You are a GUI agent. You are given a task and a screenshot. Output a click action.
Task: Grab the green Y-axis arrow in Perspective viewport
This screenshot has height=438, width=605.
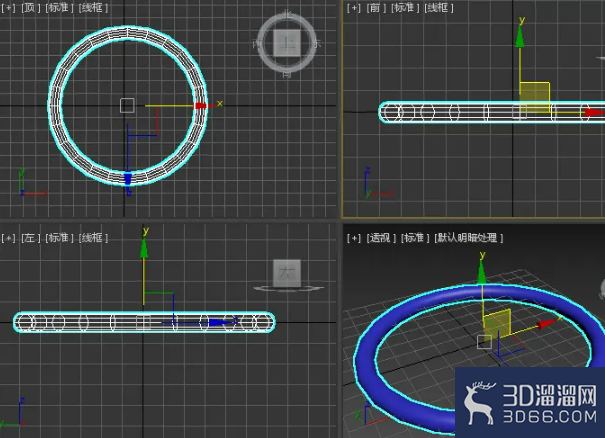coord(482,273)
